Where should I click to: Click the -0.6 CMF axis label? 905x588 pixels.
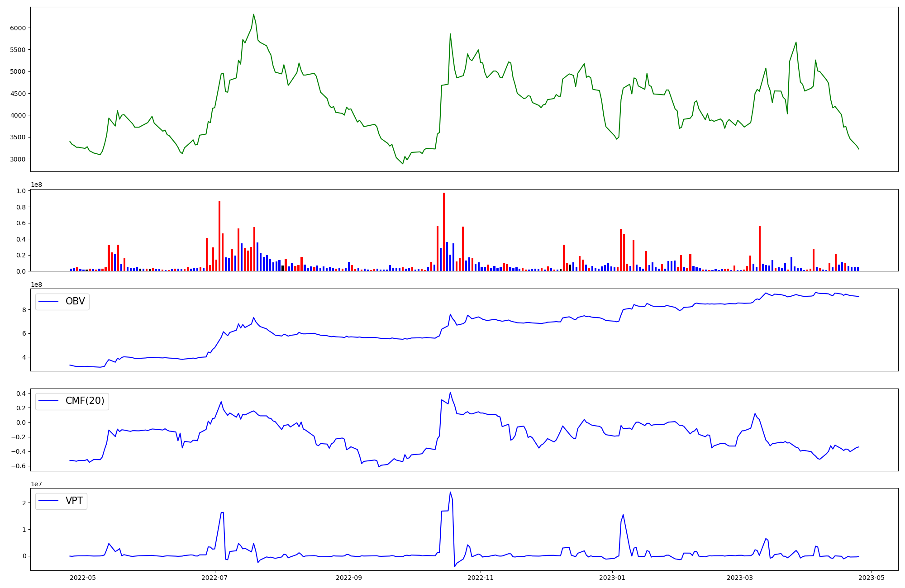pyautogui.click(x=19, y=466)
